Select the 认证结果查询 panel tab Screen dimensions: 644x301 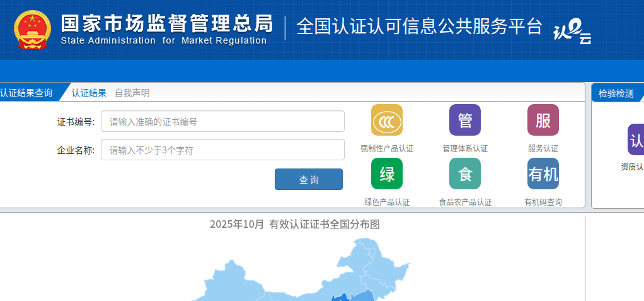(x=26, y=93)
